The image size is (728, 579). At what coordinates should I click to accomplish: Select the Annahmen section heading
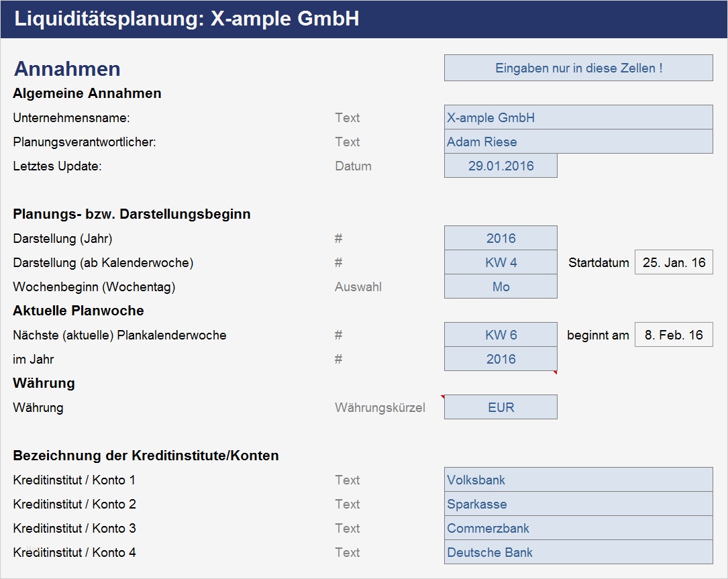point(67,69)
